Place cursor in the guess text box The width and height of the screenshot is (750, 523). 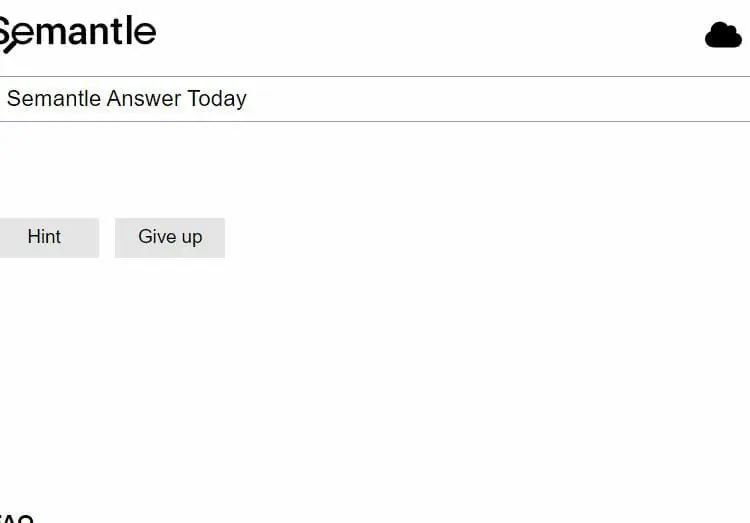click(x=375, y=99)
